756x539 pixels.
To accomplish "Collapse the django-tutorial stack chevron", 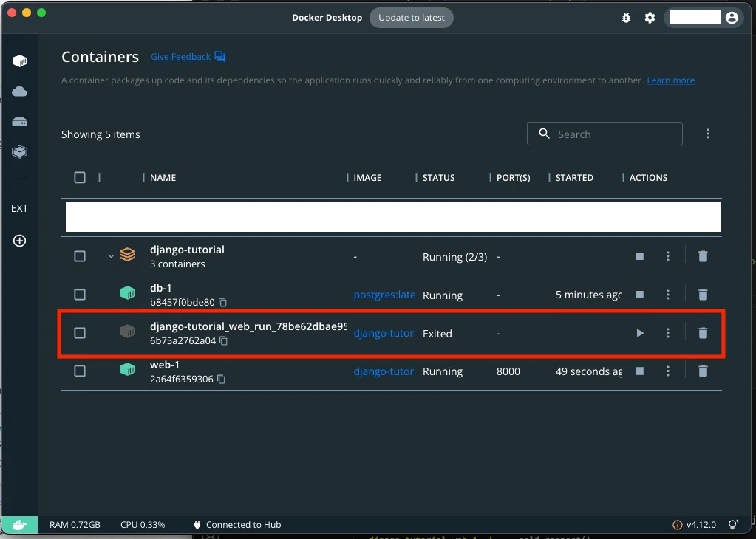I will 111,256.
